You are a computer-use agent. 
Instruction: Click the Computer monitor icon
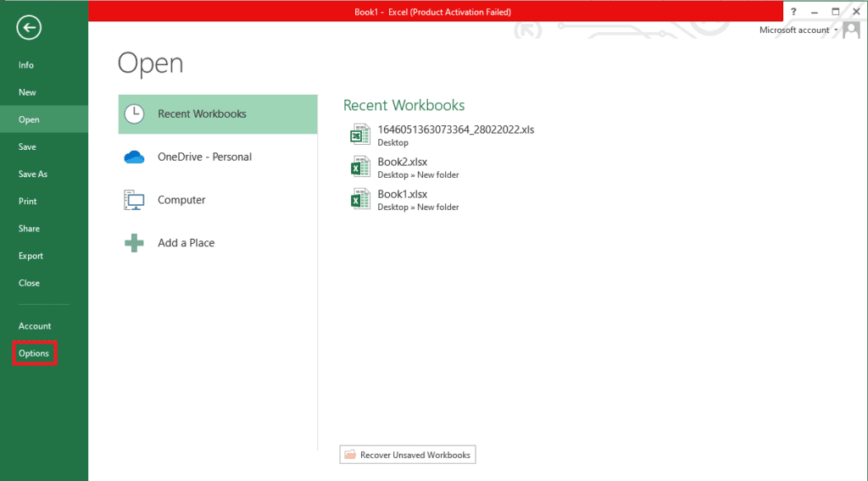click(134, 200)
